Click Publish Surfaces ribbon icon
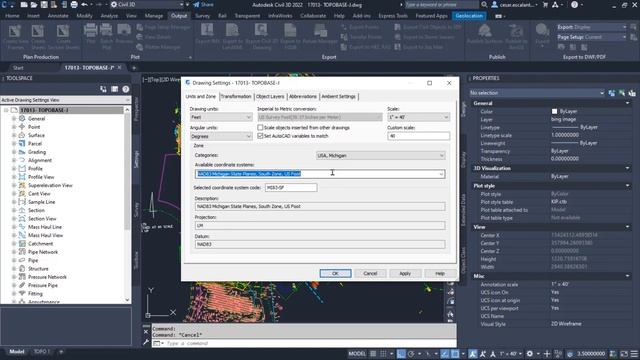Viewport: 640px width, 360px height. tap(485, 31)
